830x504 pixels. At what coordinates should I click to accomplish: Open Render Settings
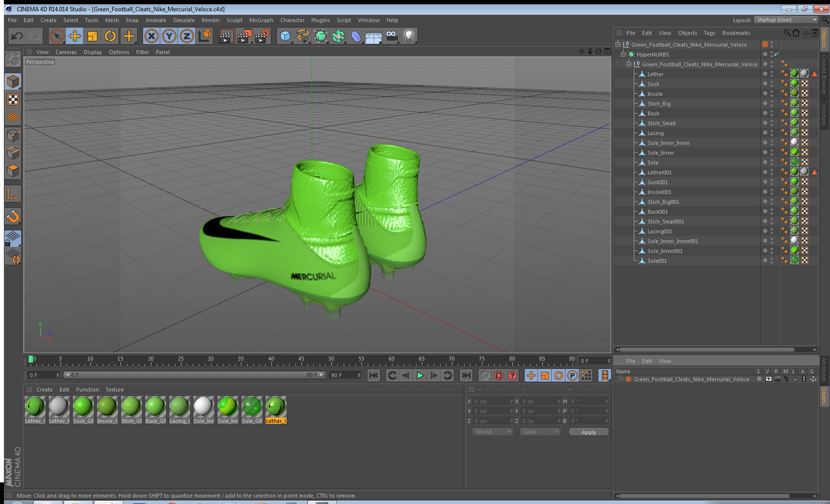pos(263,36)
